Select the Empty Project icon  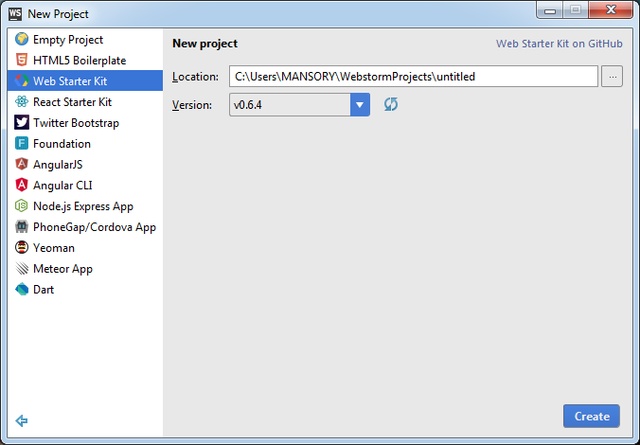click(22, 40)
